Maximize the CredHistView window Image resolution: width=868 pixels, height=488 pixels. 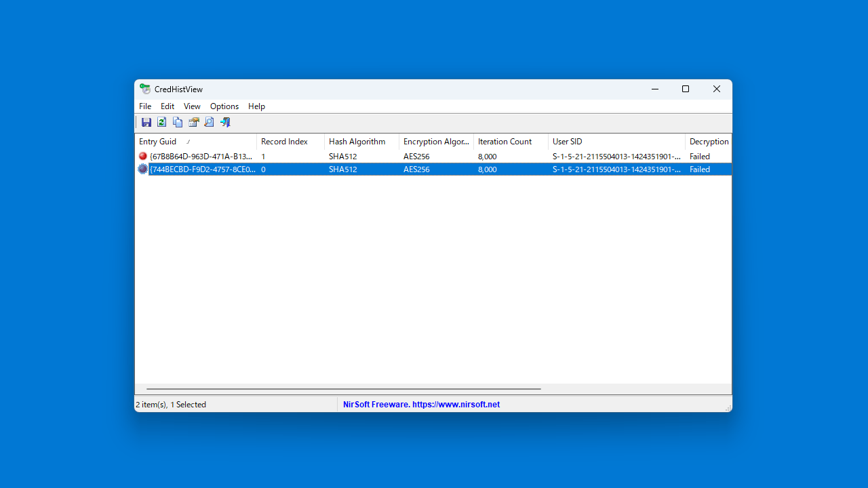(686, 89)
